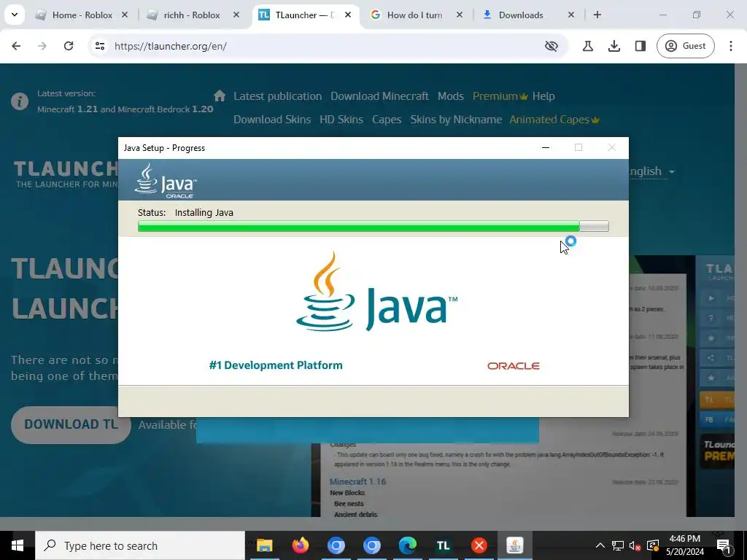Click the muted volume tray icon

(x=635, y=545)
